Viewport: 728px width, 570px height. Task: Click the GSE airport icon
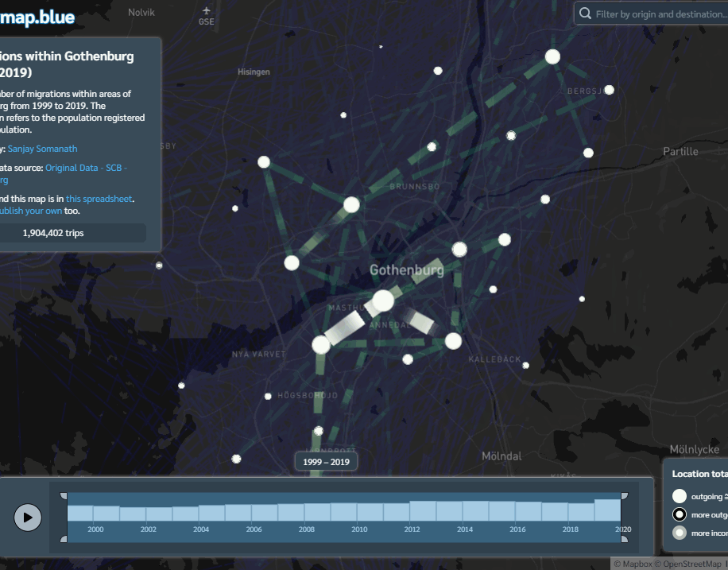pos(207,10)
